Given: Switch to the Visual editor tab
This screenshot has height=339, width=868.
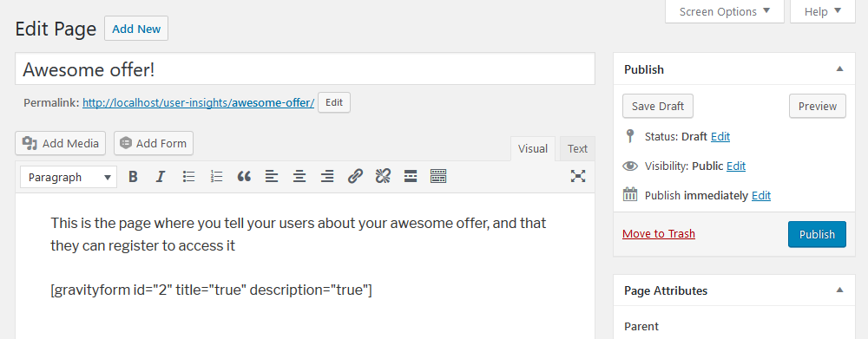Looking at the screenshot, I should point(533,149).
